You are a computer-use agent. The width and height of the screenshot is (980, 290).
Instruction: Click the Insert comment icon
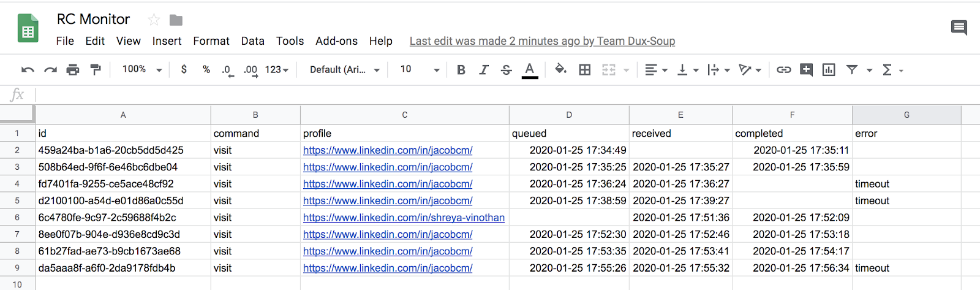coord(807,70)
